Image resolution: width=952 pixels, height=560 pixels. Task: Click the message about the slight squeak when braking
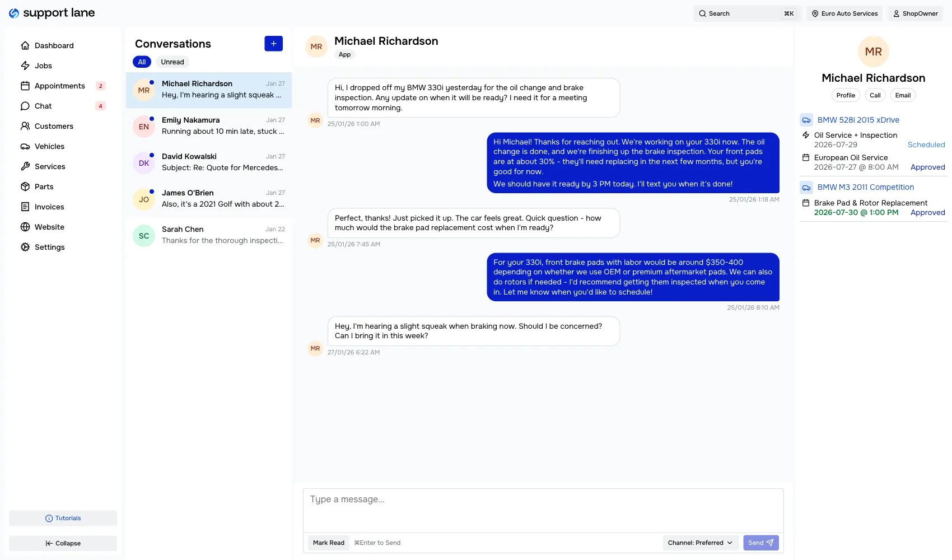click(474, 331)
